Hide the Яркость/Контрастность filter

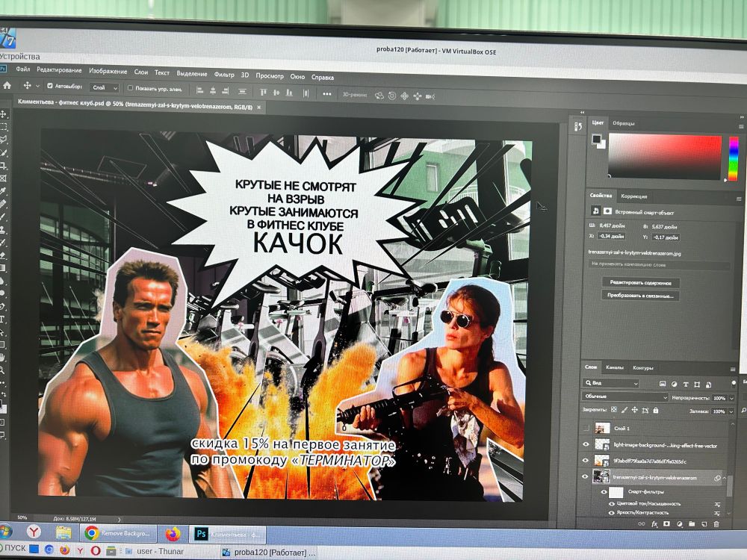[x=612, y=512]
